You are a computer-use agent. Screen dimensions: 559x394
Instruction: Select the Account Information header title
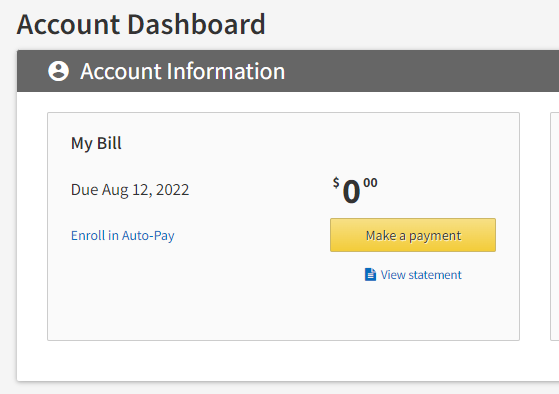183,71
